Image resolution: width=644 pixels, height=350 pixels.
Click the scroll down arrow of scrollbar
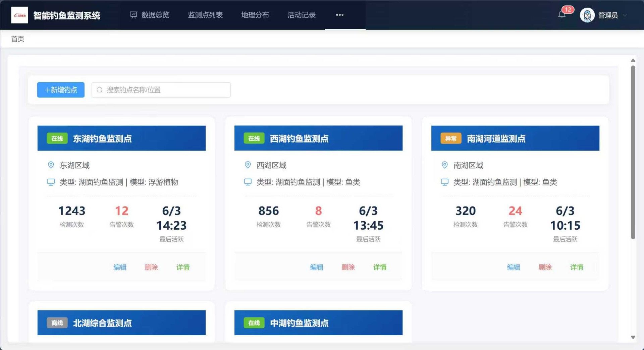click(633, 337)
